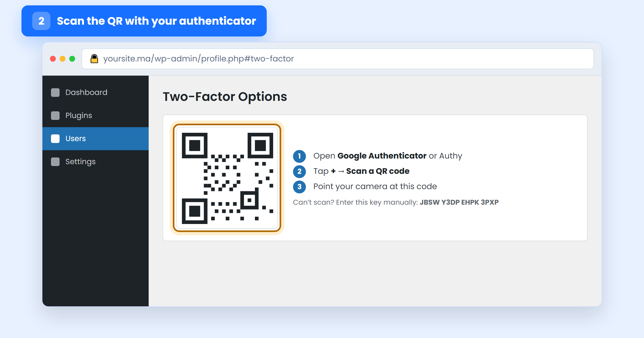
Task: Click the yoursite.ma URL address field
Action: [x=338, y=59]
